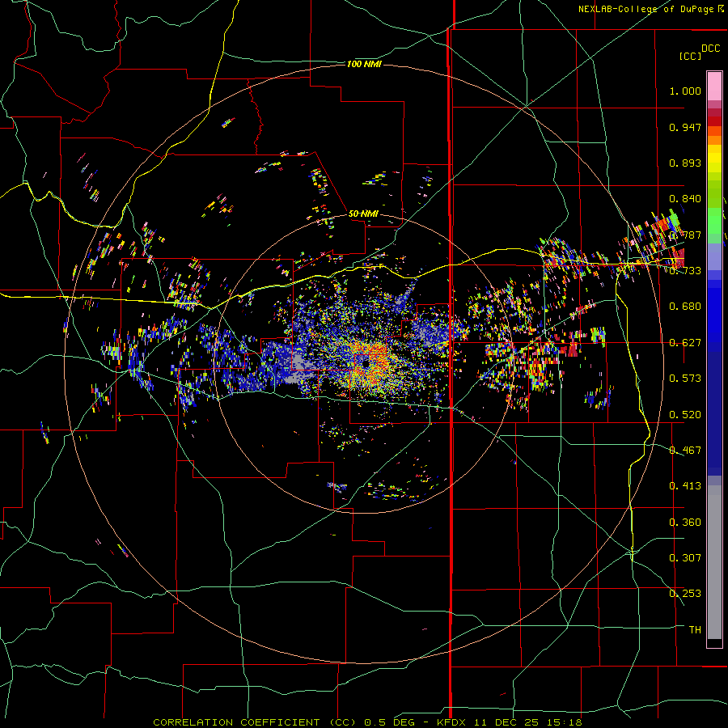Pick the olive-green segment near 0.840
The height and width of the screenshot is (728, 728).
(714, 194)
